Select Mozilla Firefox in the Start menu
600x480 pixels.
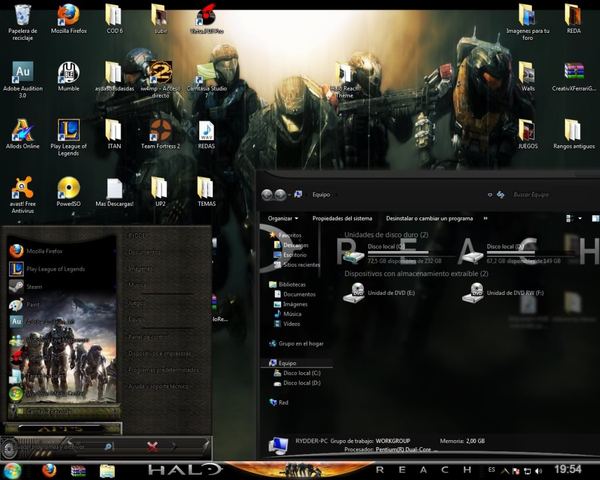(x=62, y=251)
